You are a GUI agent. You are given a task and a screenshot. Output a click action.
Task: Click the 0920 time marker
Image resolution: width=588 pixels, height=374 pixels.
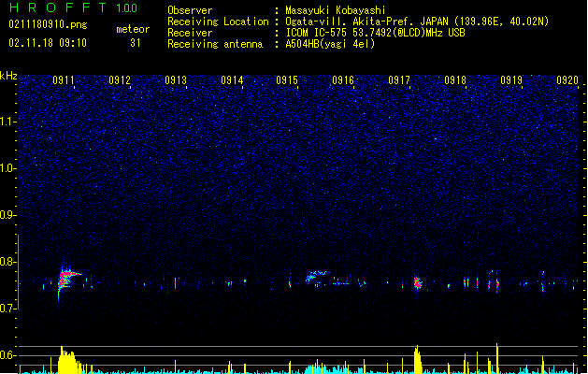point(567,79)
